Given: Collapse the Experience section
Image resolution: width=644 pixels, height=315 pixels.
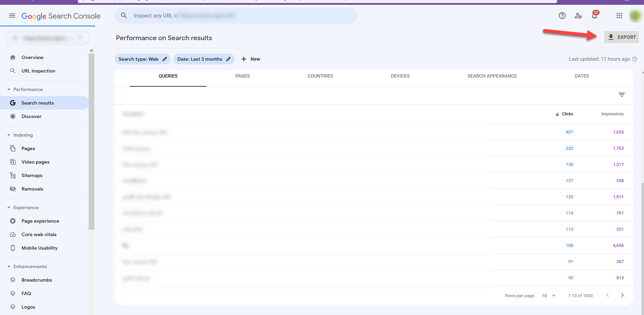Looking at the screenshot, I should tap(9, 207).
